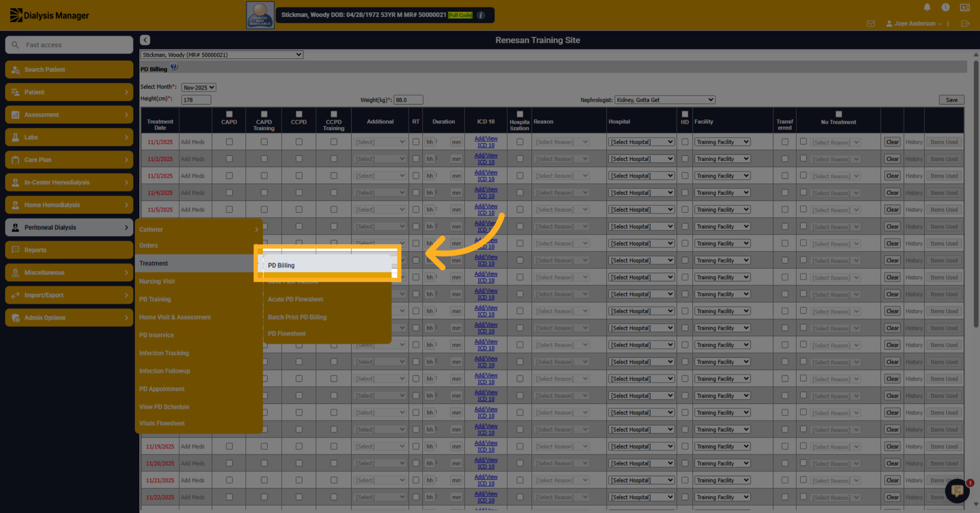Select PD Billing from Treatment submenu
Viewport: 980px width, 513px height.
(327, 265)
